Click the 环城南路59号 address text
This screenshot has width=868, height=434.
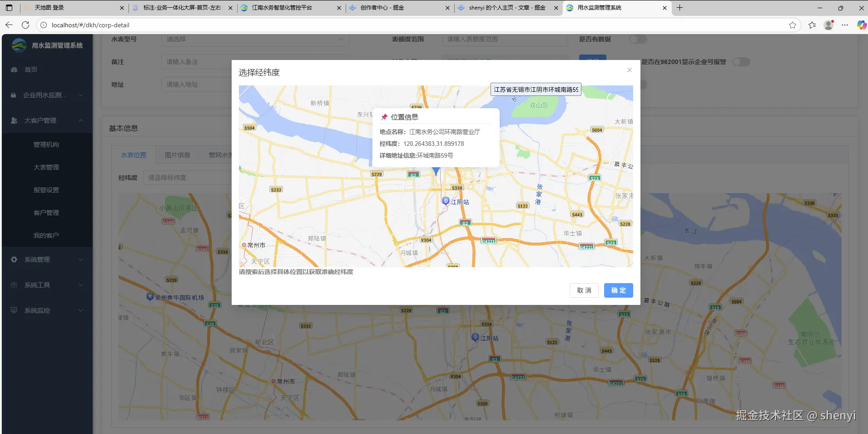pos(435,155)
